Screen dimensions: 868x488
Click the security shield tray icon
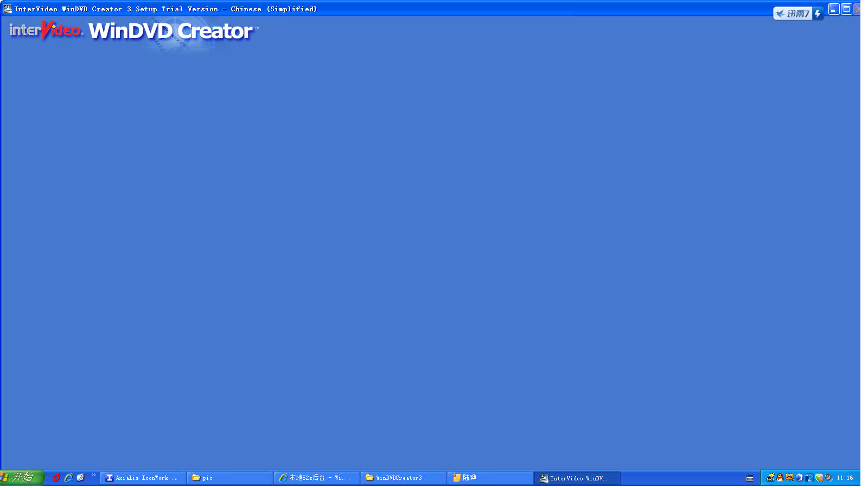point(819,478)
